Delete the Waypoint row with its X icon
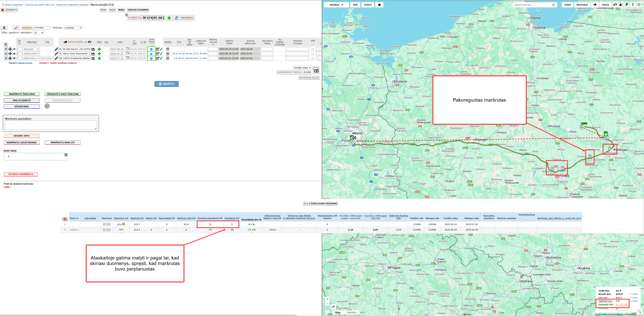 (6, 49)
